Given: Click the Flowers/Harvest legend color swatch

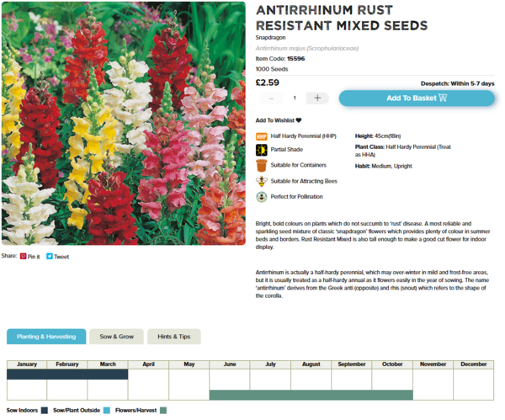Looking at the screenshot, I should [x=163, y=411].
